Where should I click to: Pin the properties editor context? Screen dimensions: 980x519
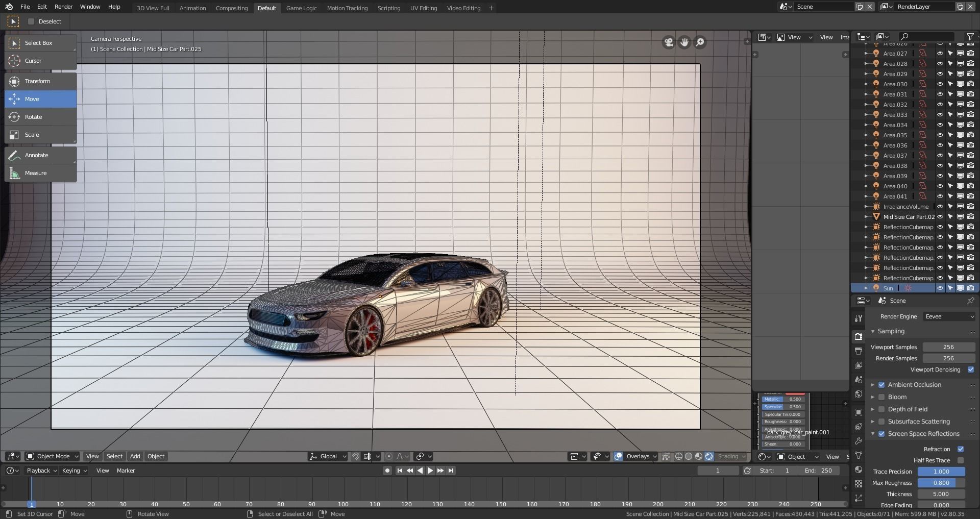tap(970, 301)
